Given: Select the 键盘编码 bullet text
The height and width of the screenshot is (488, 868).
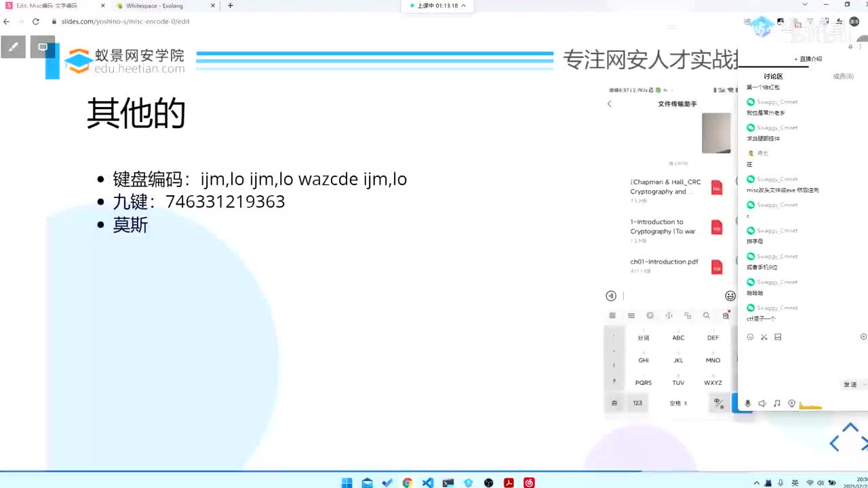Looking at the screenshot, I should coord(260,179).
